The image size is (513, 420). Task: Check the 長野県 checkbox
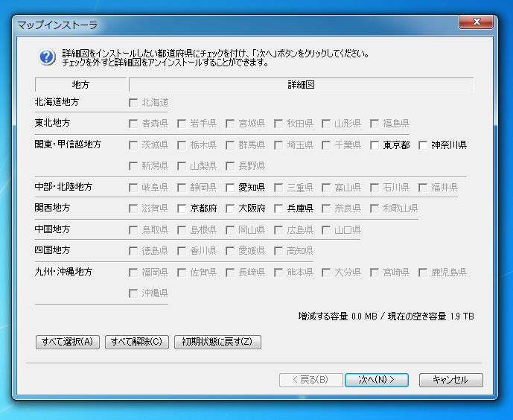230,166
